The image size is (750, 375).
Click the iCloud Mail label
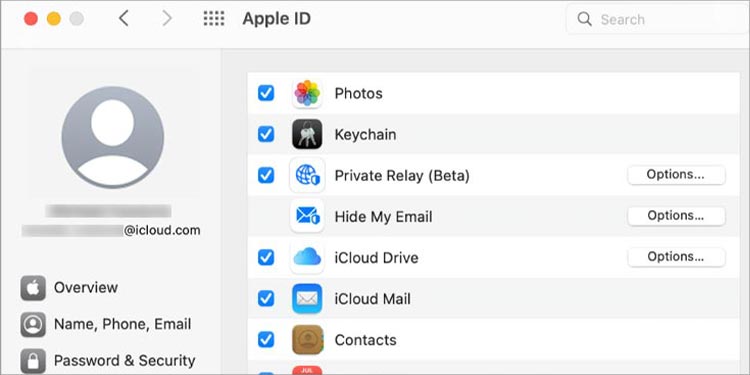(x=373, y=299)
